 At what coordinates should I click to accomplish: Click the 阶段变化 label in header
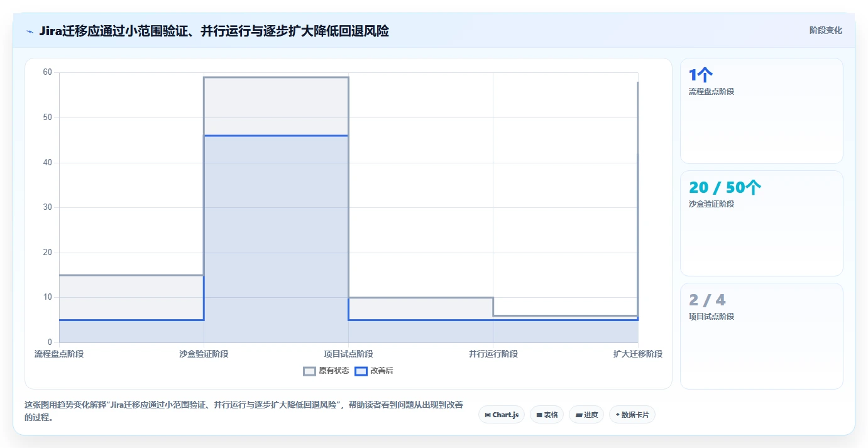coord(825,30)
